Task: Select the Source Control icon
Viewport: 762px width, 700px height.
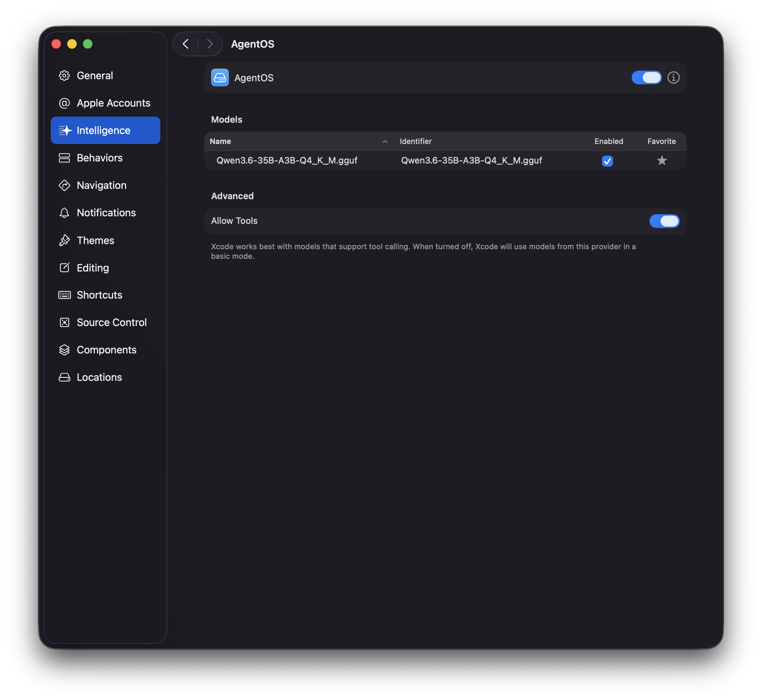Action: [64, 322]
